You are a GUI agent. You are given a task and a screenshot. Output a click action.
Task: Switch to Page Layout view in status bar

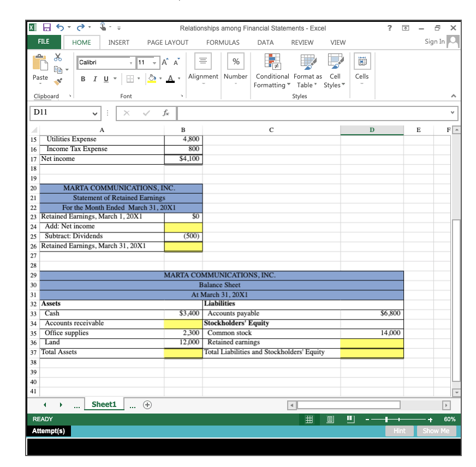330,419
